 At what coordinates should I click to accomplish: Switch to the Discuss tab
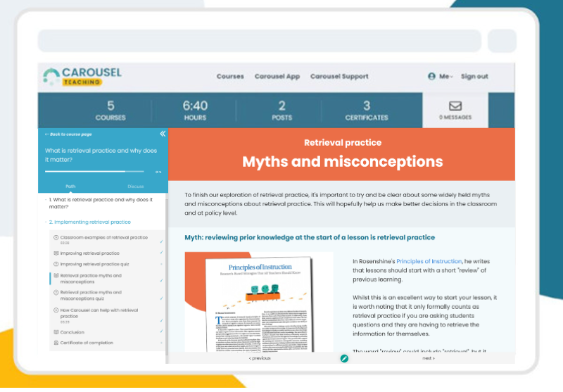click(135, 186)
